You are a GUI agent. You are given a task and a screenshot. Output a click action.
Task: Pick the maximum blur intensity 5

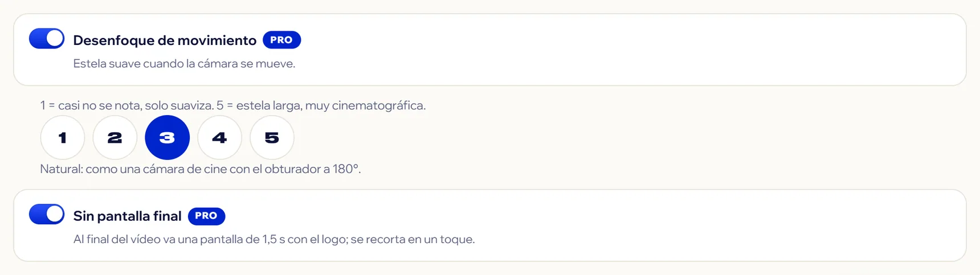pyautogui.click(x=272, y=138)
